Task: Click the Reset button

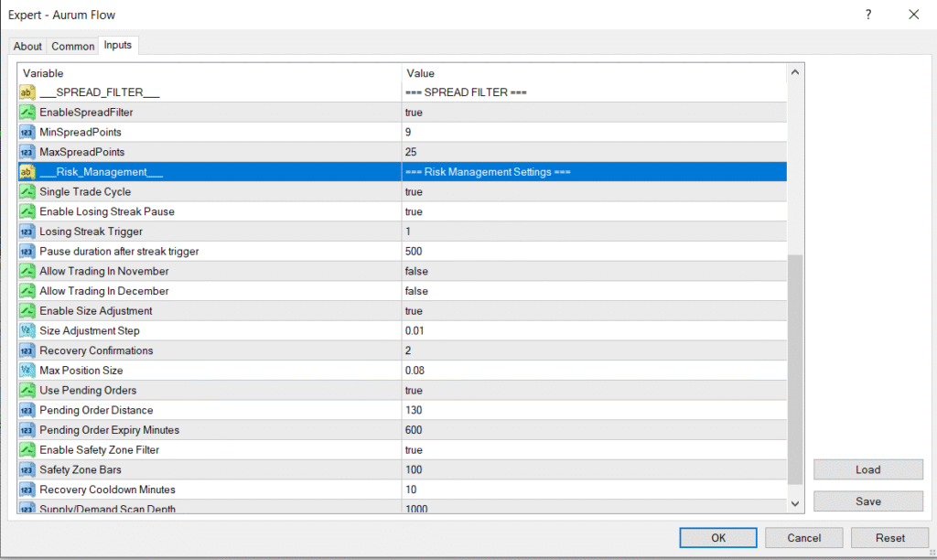Action: coord(889,538)
